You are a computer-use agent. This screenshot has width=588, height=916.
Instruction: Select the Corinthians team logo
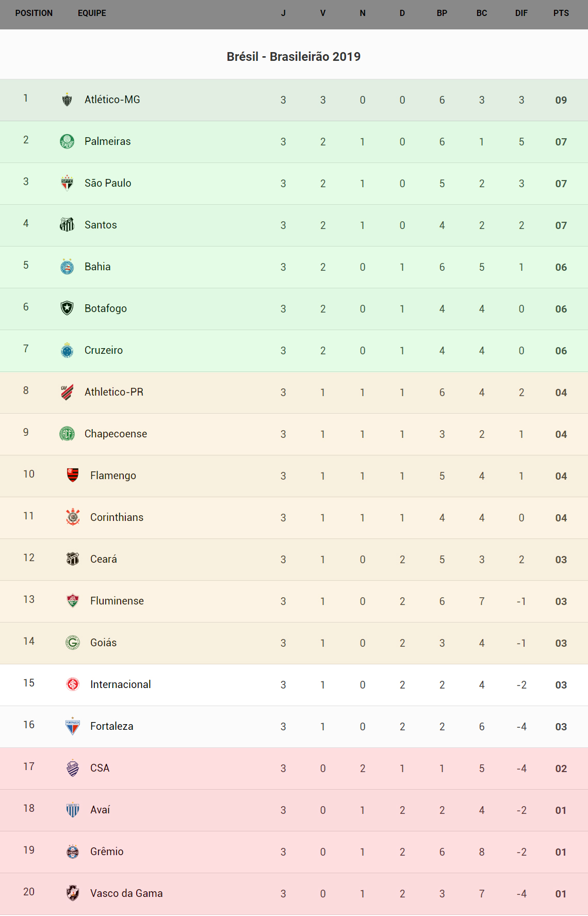click(x=73, y=517)
